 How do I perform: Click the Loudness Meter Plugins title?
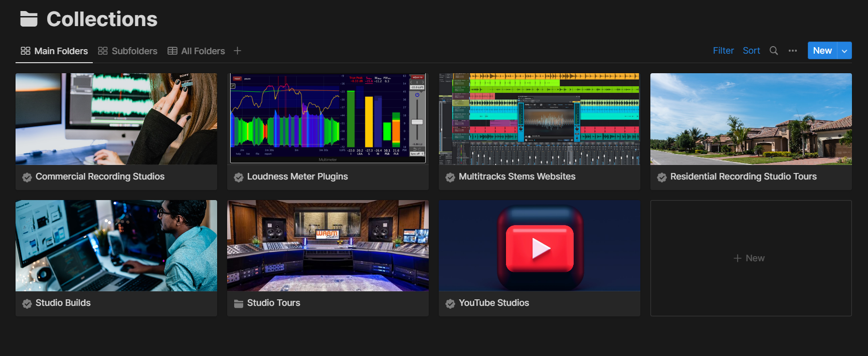pyautogui.click(x=297, y=176)
